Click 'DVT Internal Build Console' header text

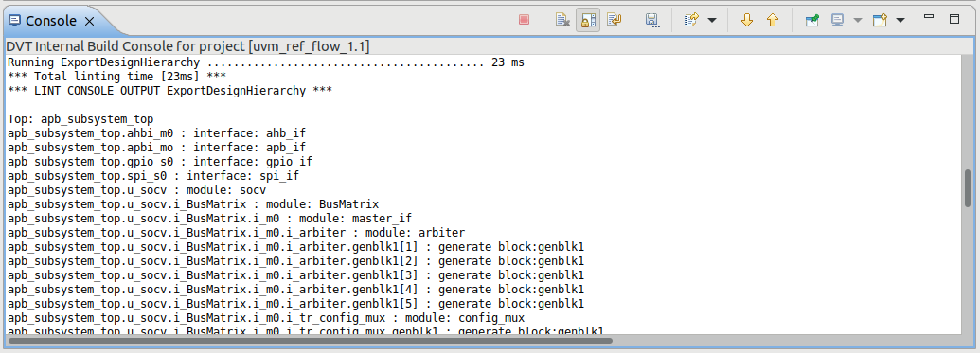pyautogui.click(x=187, y=47)
